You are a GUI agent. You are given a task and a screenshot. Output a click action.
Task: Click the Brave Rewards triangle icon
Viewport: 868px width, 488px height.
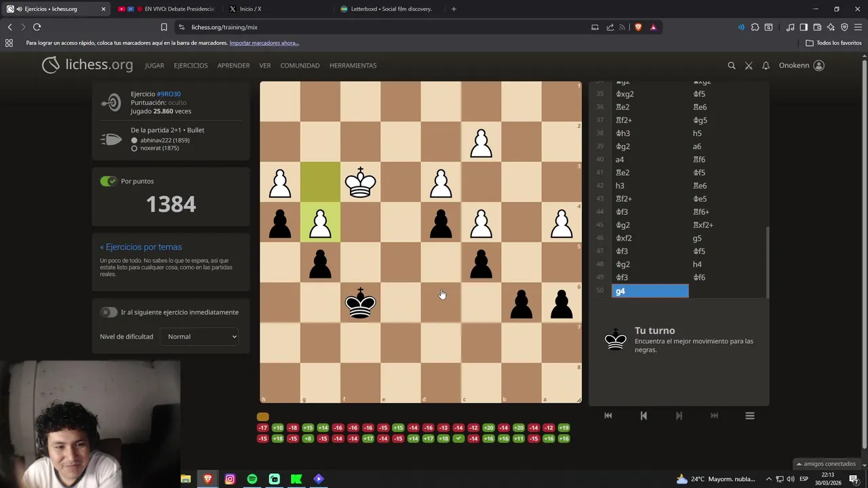pyautogui.click(x=653, y=27)
